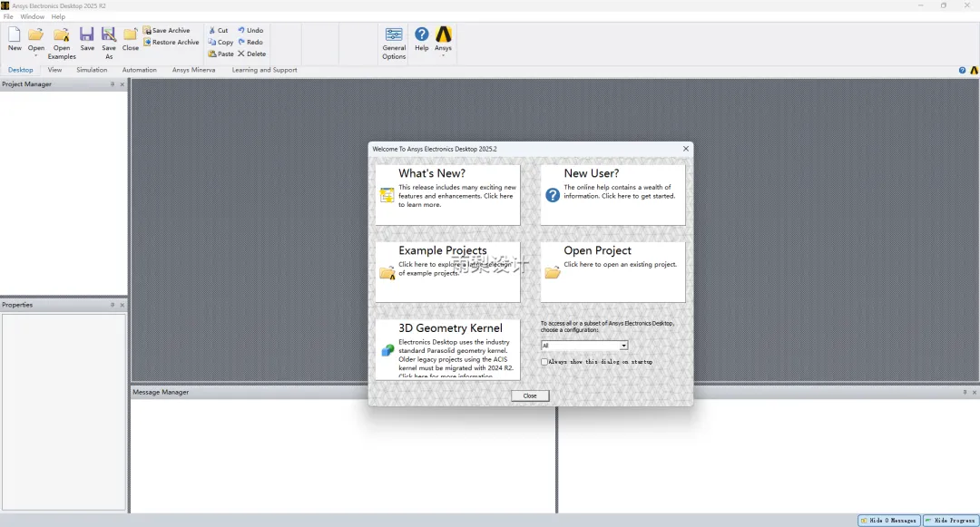Screen dimensions: 980x527
Task: Open the Help menu
Action: click(58, 17)
